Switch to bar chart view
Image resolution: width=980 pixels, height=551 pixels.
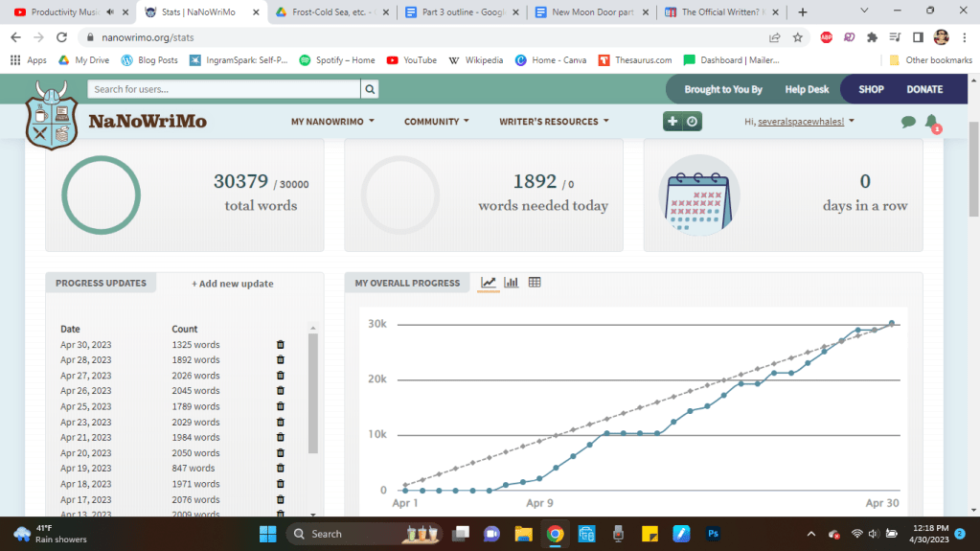click(512, 283)
